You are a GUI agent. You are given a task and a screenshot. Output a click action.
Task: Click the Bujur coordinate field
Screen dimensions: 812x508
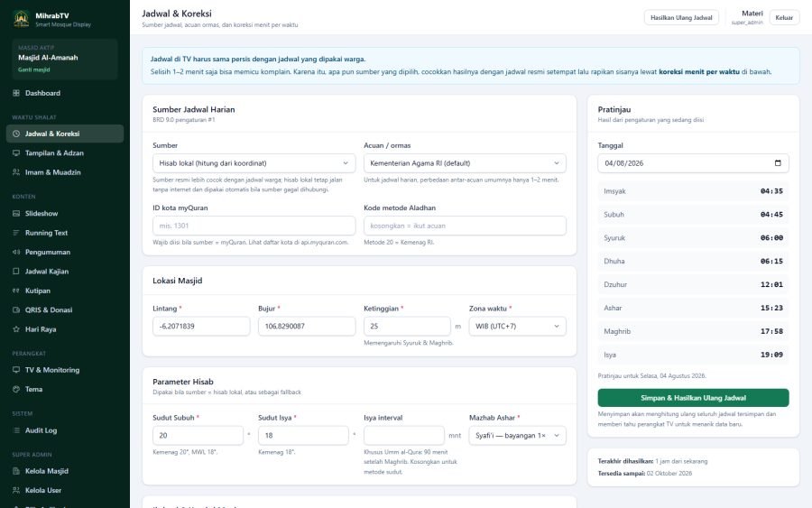pyautogui.click(x=307, y=327)
